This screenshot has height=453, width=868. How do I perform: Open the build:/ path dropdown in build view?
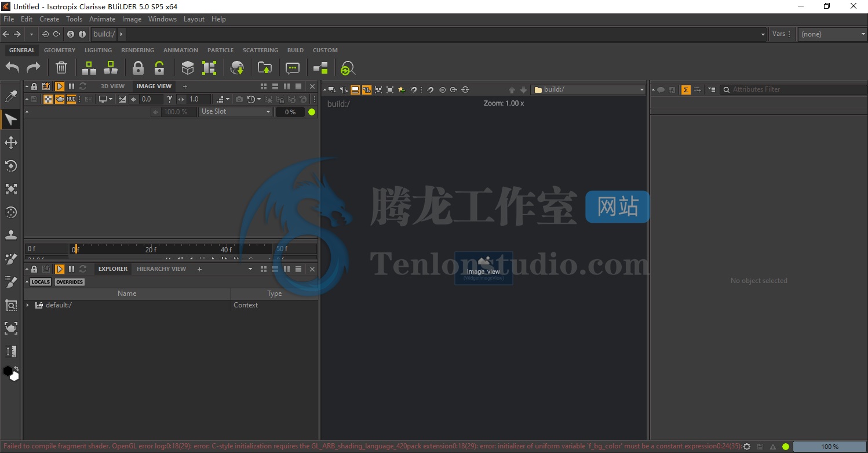(x=588, y=90)
